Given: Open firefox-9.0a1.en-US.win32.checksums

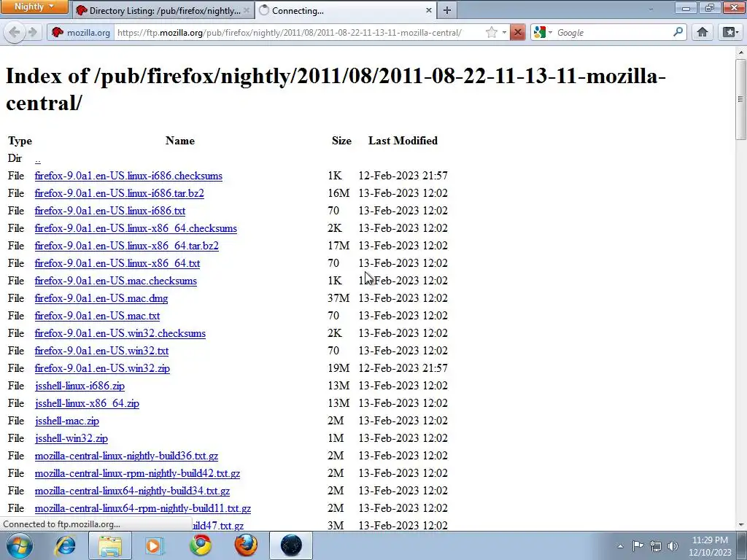Looking at the screenshot, I should point(120,333).
